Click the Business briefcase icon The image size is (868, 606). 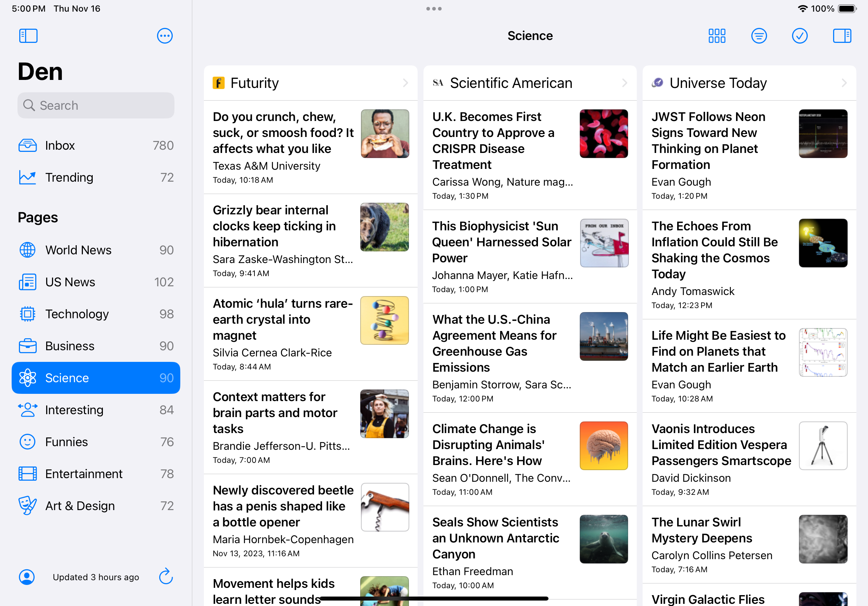click(28, 346)
